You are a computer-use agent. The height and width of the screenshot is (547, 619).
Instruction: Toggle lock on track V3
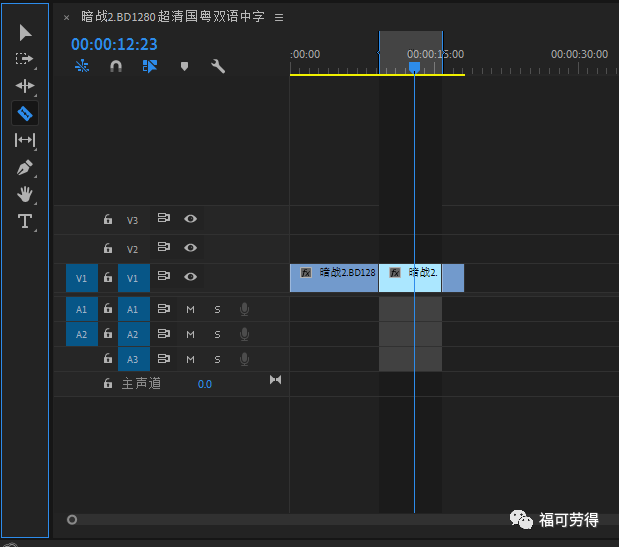tap(108, 219)
